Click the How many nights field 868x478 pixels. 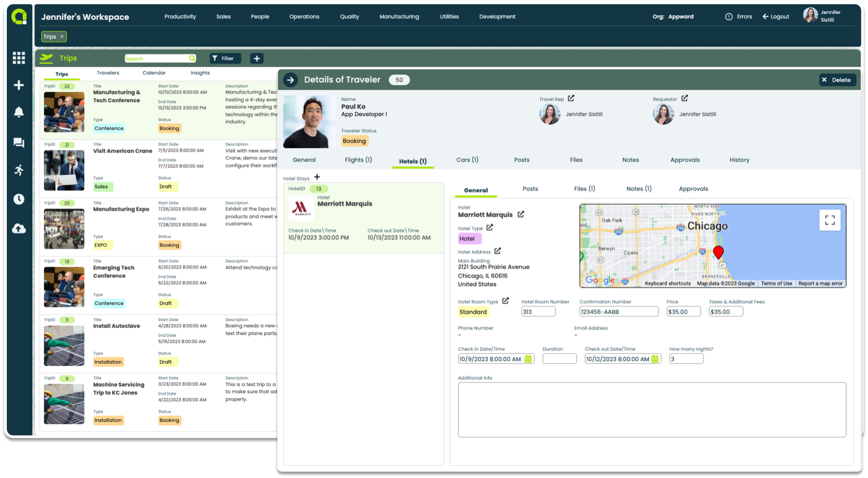pyautogui.click(x=686, y=359)
